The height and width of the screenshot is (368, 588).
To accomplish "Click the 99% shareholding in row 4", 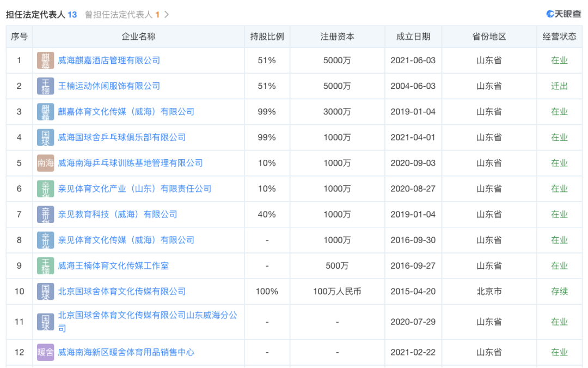I will (267, 137).
